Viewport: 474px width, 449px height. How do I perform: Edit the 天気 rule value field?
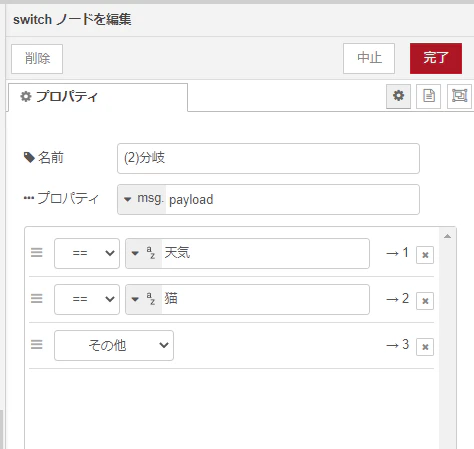point(265,253)
